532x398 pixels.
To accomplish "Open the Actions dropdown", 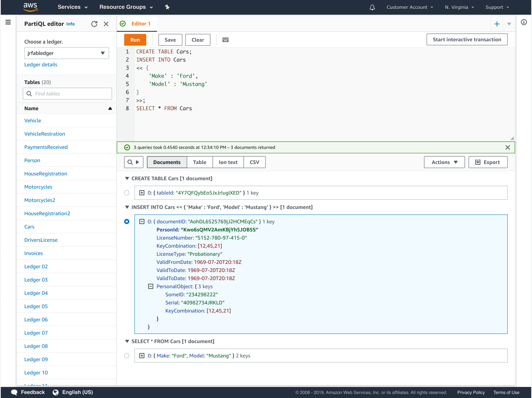I will coord(444,162).
